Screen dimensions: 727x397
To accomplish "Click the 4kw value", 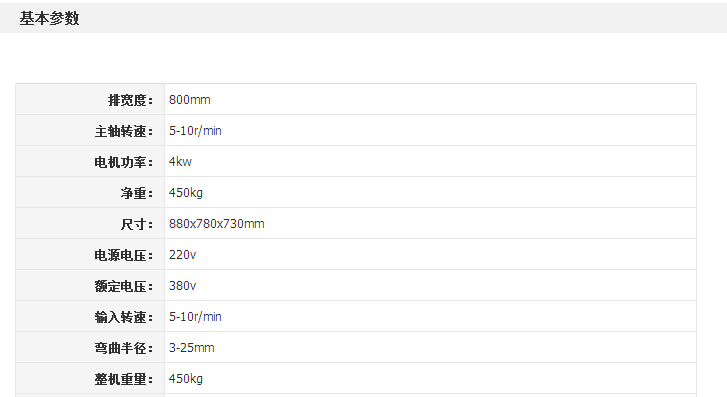I will (x=180, y=162).
